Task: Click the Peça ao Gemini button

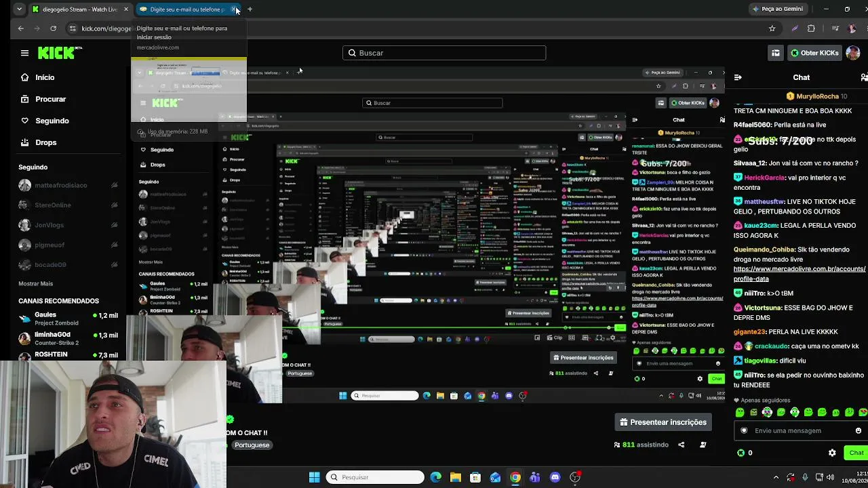Action: click(x=777, y=9)
